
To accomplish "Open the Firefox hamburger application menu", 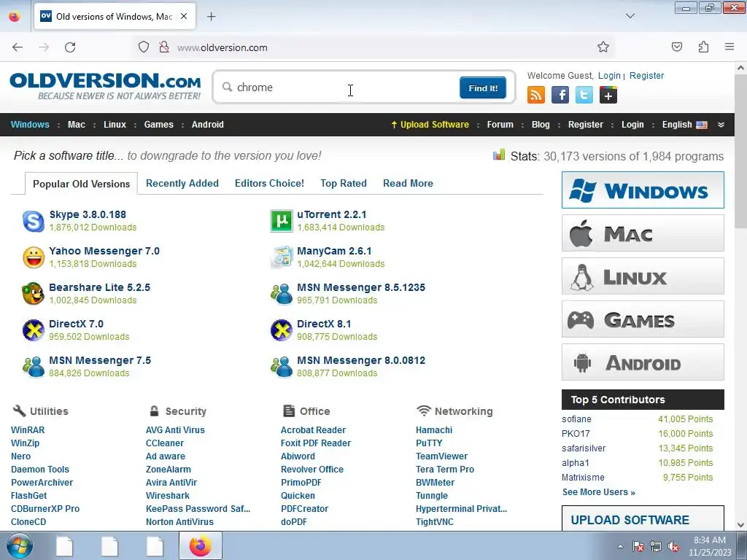I will (729, 47).
